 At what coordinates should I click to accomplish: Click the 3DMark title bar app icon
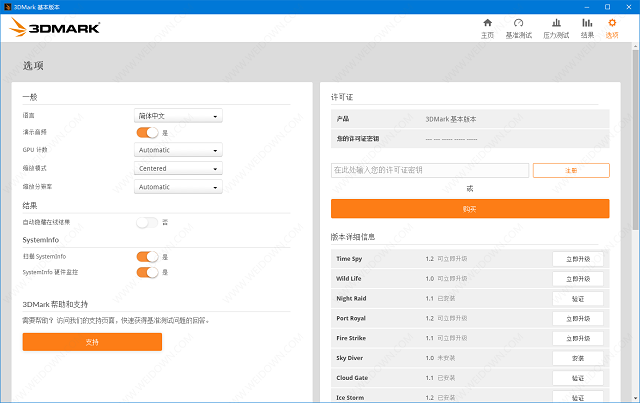click(7, 7)
